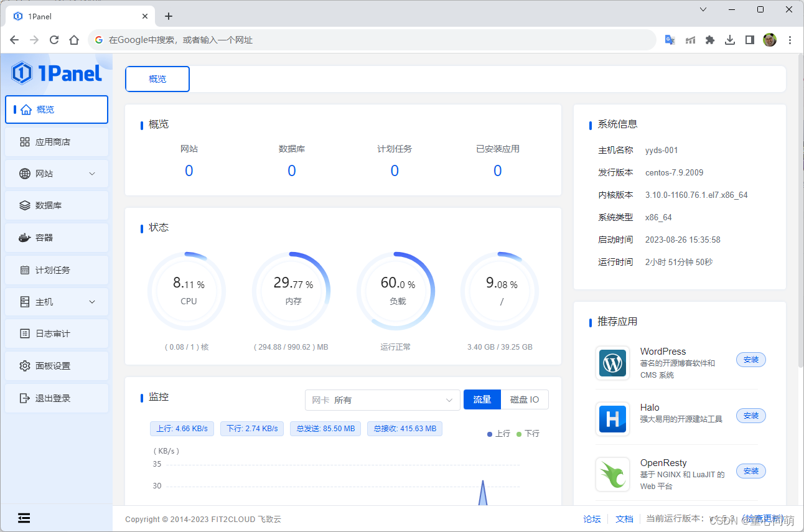
Task: Open the 数据库 panel icon
Action: (x=25, y=205)
